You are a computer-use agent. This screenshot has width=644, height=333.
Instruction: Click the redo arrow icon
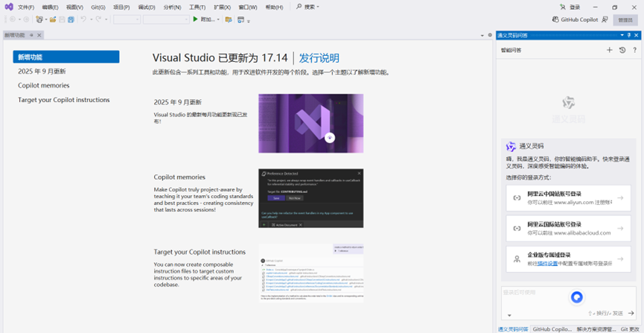click(x=98, y=19)
